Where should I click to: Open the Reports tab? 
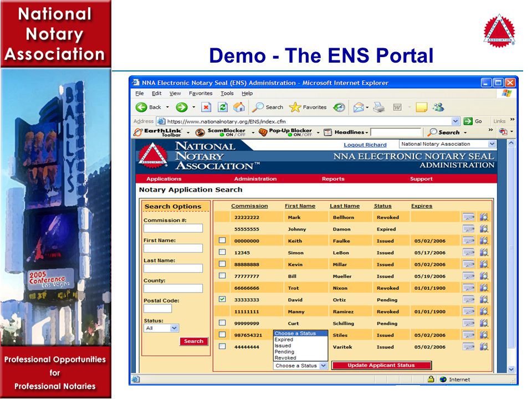[x=333, y=179]
